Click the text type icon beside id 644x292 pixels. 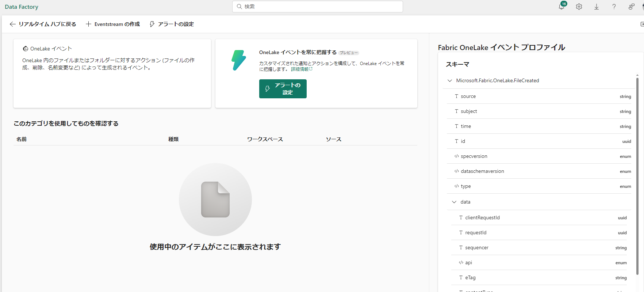coord(456,141)
